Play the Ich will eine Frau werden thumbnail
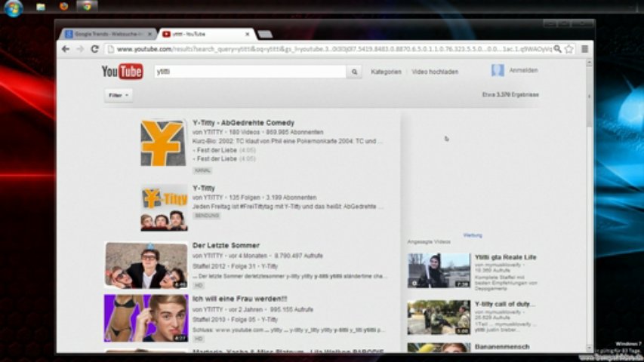The height and width of the screenshot is (362, 644). pyautogui.click(x=146, y=318)
